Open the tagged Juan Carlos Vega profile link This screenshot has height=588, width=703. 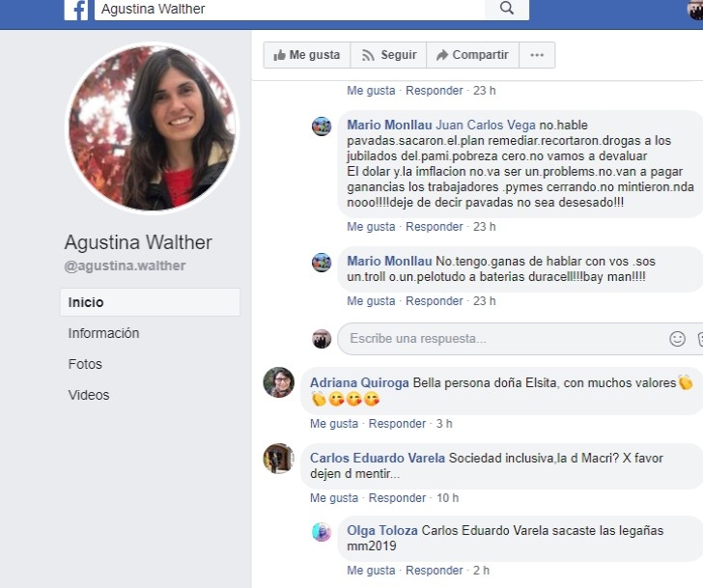(x=486, y=125)
